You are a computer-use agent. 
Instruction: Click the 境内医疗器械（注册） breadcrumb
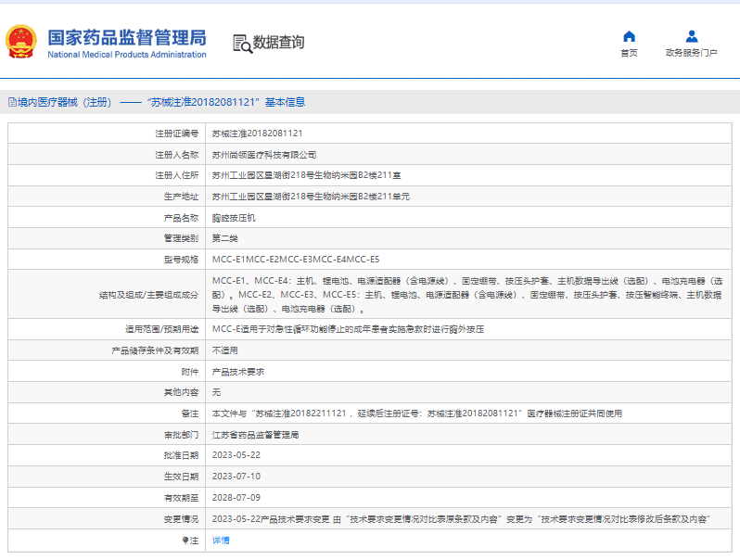pos(64,102)
